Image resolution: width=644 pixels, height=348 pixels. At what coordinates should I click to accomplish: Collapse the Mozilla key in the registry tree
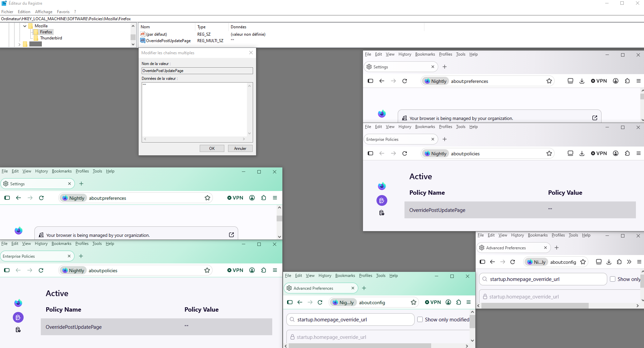[25, 26]
